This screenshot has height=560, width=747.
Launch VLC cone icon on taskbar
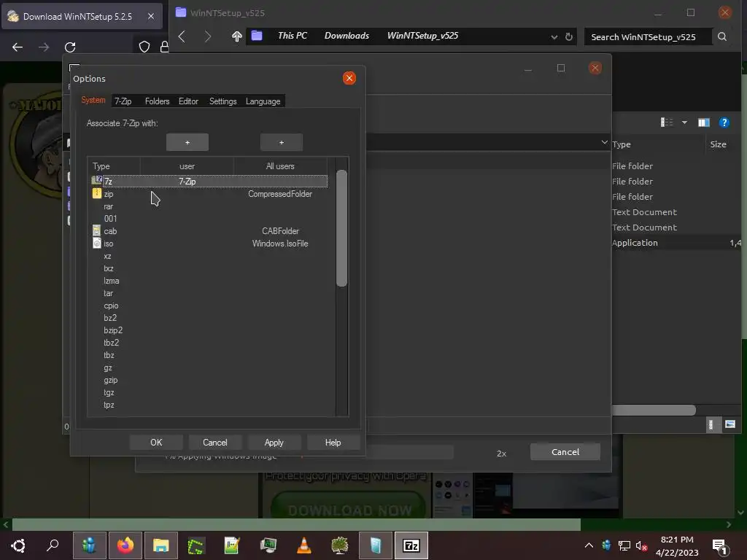point(304,545)
